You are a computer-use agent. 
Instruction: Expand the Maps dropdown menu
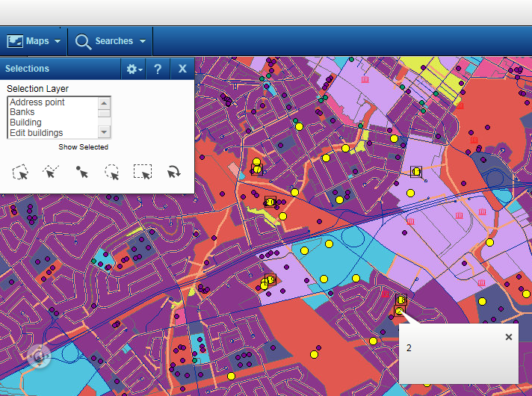click(34, 41)
